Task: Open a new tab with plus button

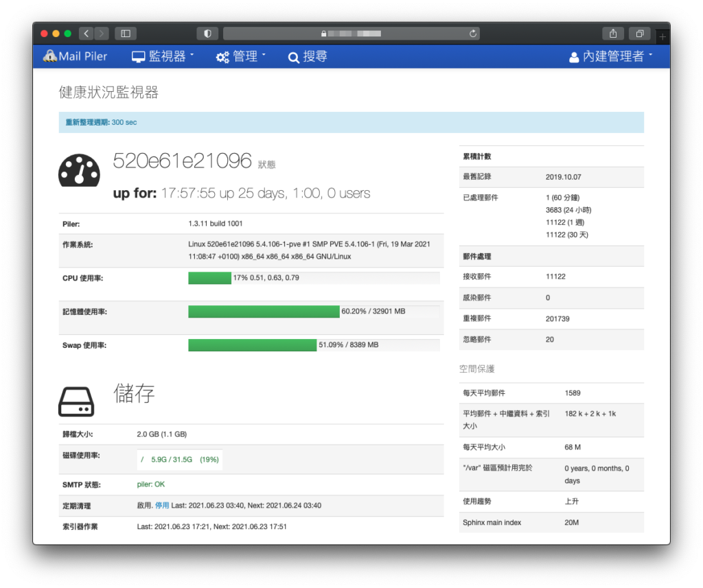Action: click(662, 37)
